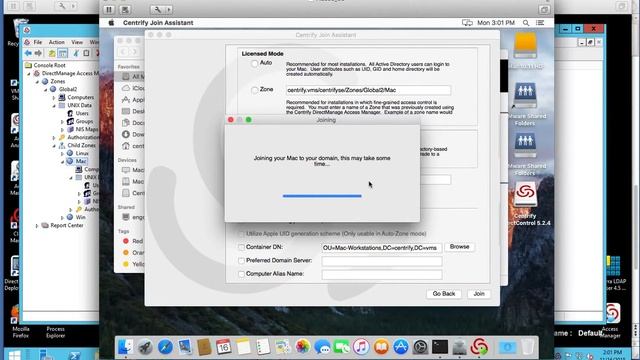Toggle the Preferred Domain Server checkbox
Viewport: 640px width, 360px height.
pyautogui.click(x=241, y=261)
